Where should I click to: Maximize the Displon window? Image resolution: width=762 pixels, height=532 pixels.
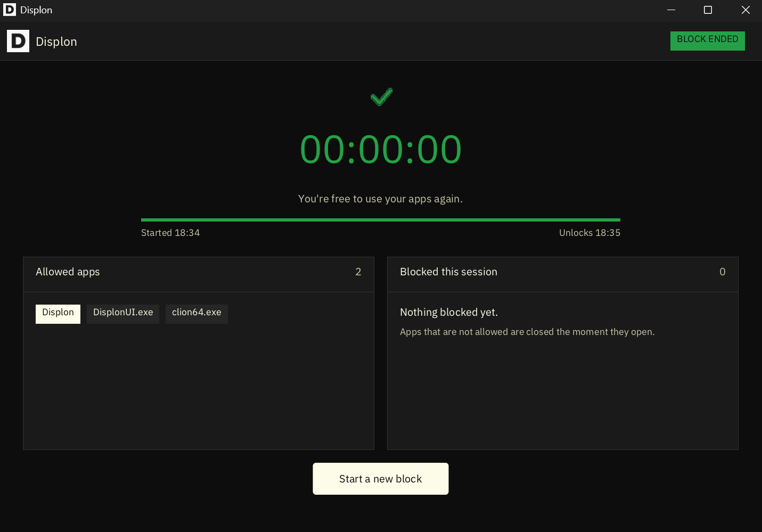(708, 10)
